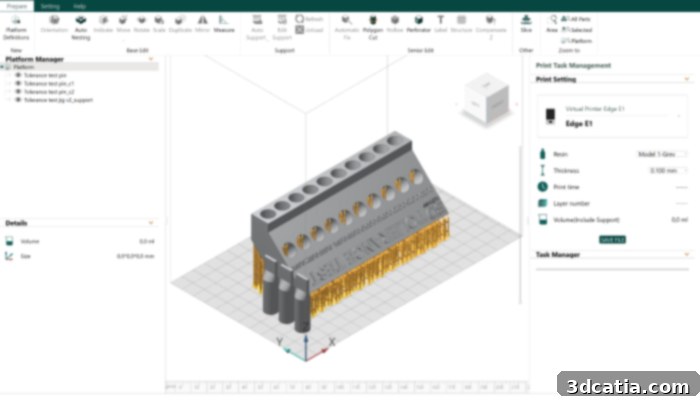The height and width of the screenshot is (400, 700).
Task: Click the Print time label
Action: click(x=566, y=187)
